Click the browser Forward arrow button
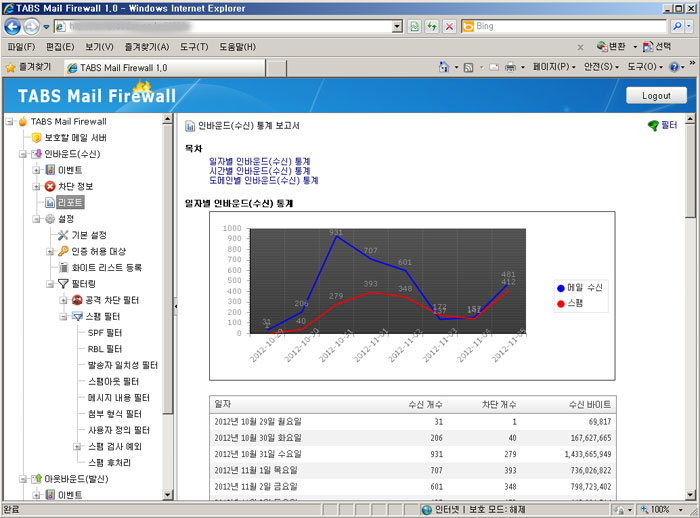The width and height of the screenshot is (700, 518). (x=31, y=27)
